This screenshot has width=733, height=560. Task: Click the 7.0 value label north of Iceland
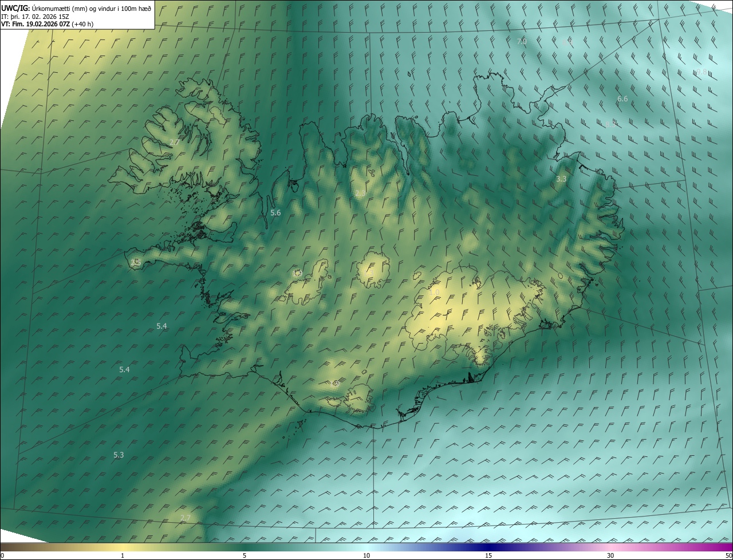pyautogui.click(x=522, y=41)
